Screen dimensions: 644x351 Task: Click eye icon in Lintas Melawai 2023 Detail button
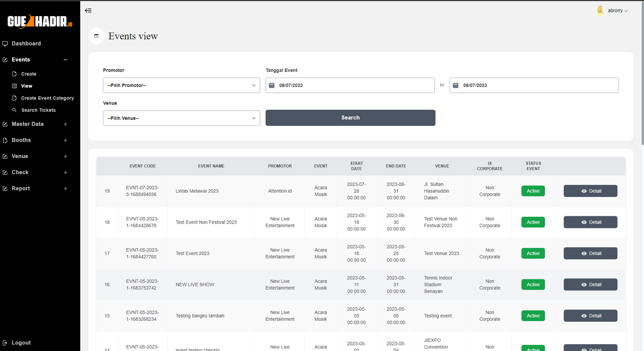[584, 191]
